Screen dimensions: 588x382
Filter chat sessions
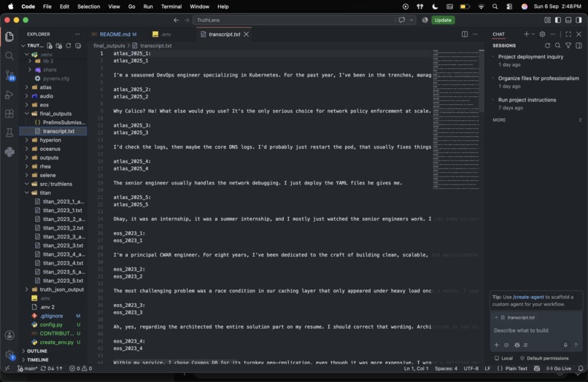click(x=568, y=45)
